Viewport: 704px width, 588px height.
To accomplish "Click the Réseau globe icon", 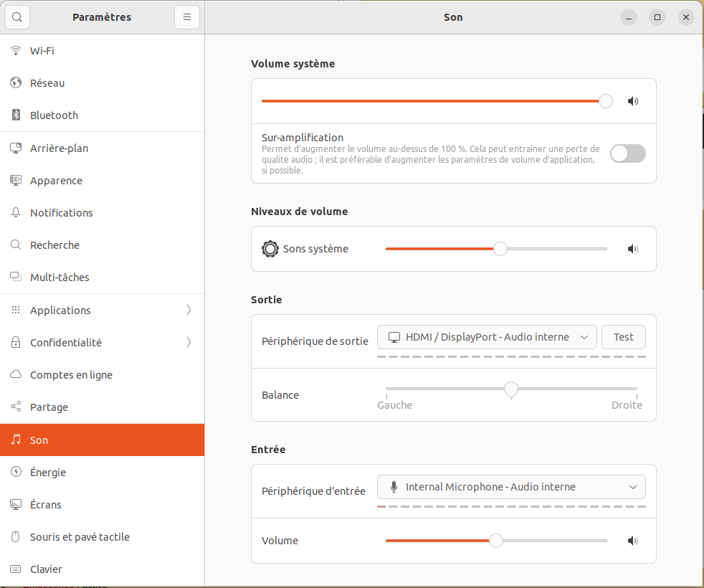I will pos(16,82).
